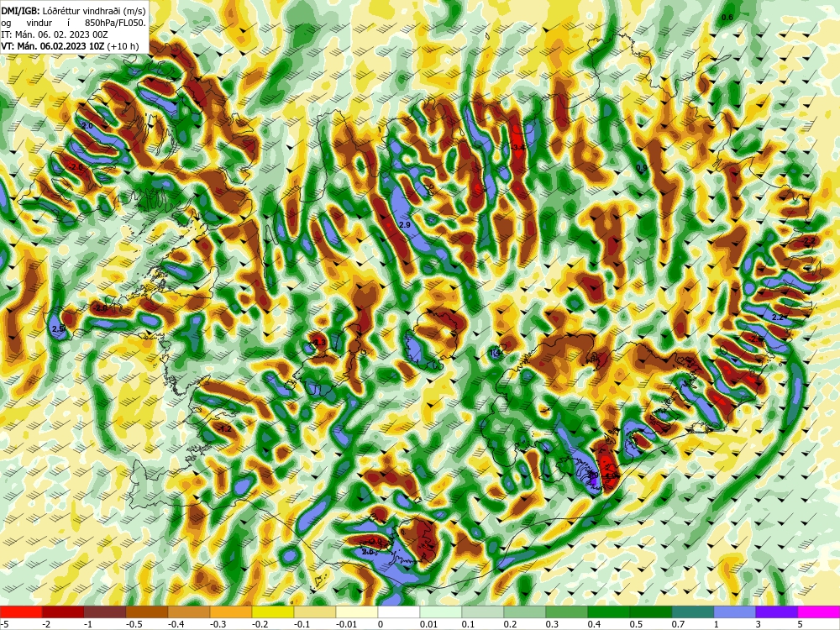Viewport: 840px width, 630px height.
Task: Pick the pale yellow swatch between -0.1 and -0.01
Action: (x=315, y=612)
